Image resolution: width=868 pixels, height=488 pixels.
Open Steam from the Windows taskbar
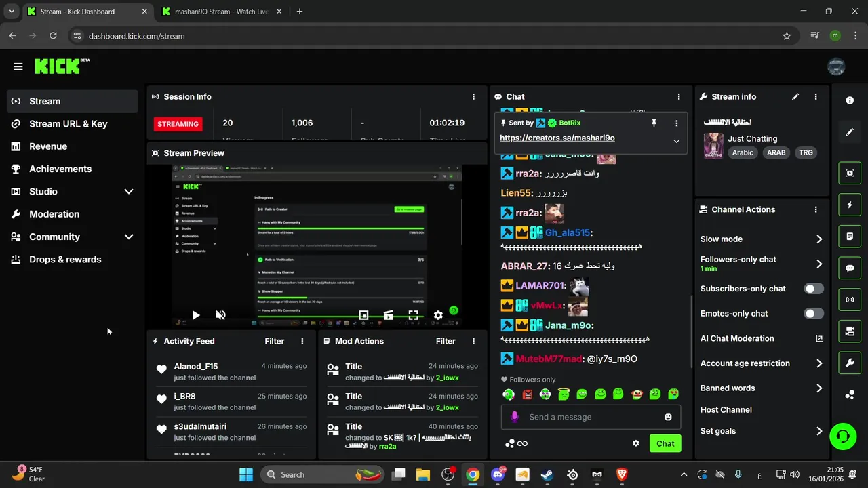[547, 474]
